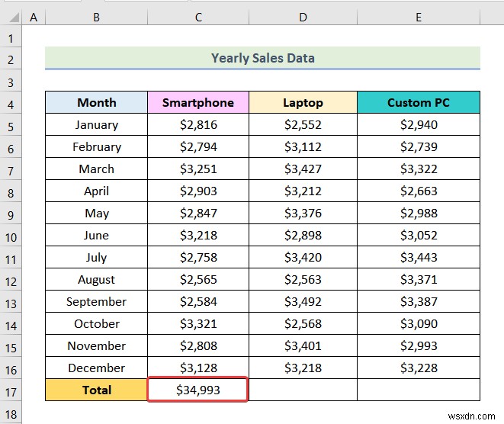Image resolution: width=504 pixels, height=424 pixels.
Task: Click the Yearly Sales Data title cell
Action: (x=262, y=58)
